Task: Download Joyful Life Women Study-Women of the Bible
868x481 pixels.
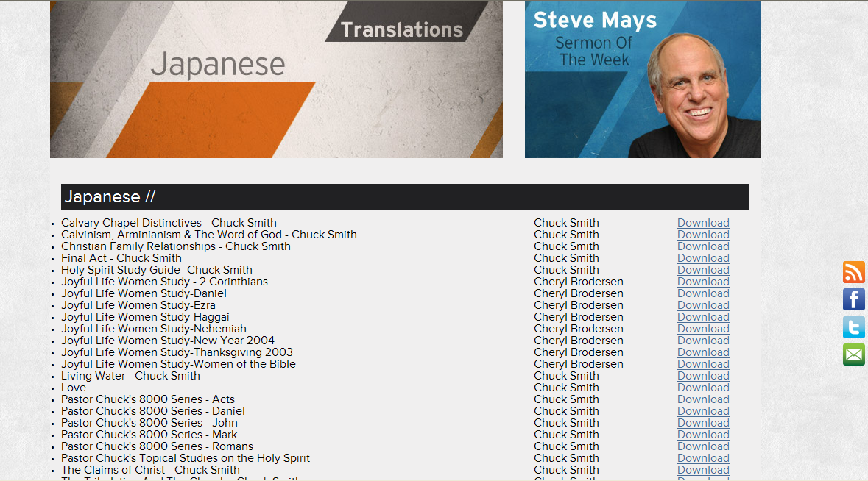Action: click(703, 364)
